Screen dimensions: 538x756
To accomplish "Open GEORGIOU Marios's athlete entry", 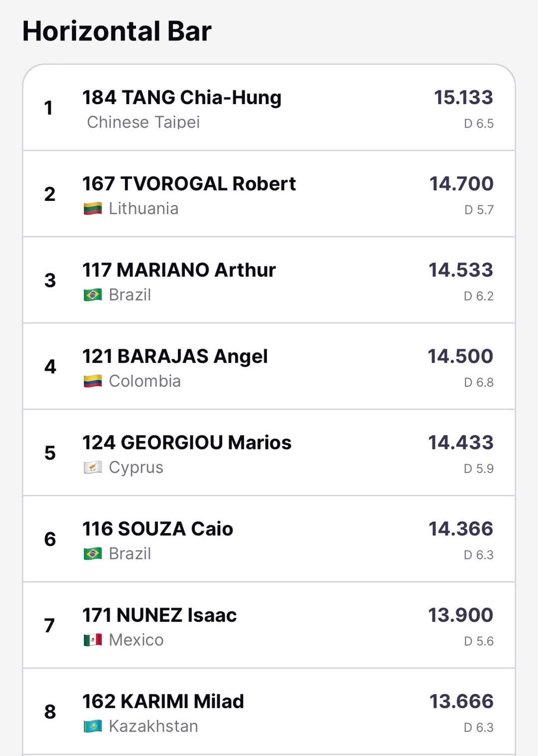I will 187,443.
